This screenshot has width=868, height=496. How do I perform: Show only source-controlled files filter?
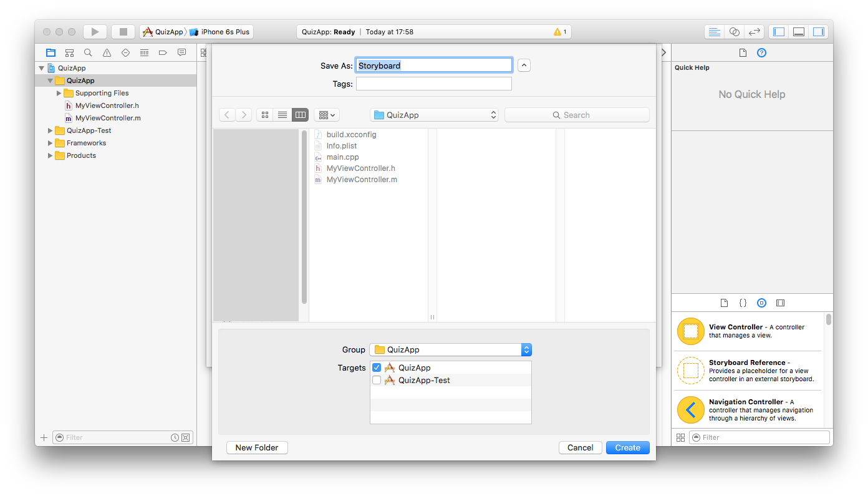[x=185, y=437]
